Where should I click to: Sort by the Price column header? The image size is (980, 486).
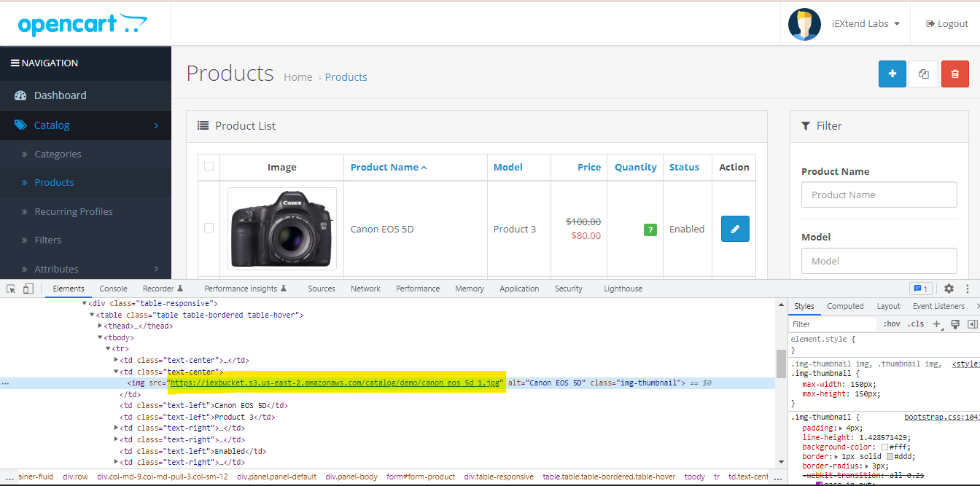pos(589,167)
